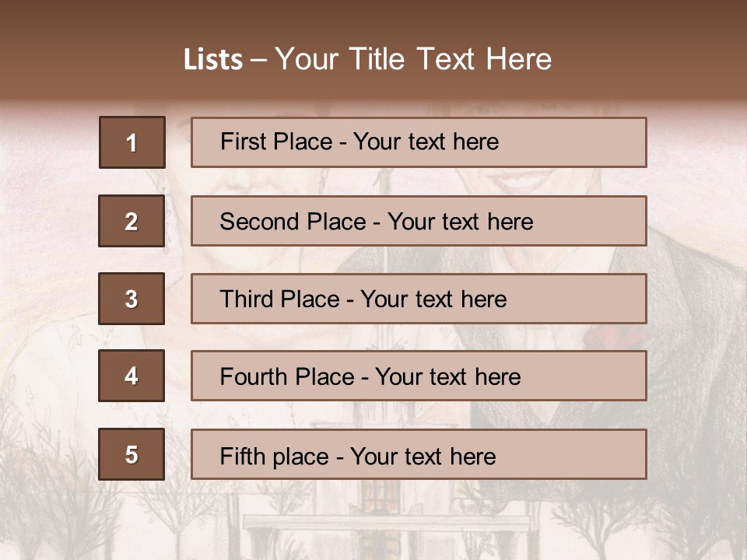Select the Second Place text box
Image resolution: width=747 pixels, height=560 pixels.
(419, 221)
